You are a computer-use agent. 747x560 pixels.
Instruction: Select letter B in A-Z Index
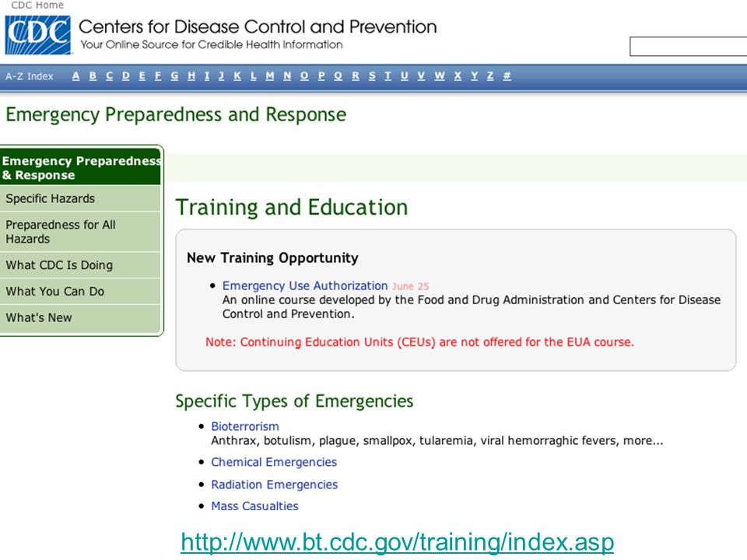tap(93, 75)
